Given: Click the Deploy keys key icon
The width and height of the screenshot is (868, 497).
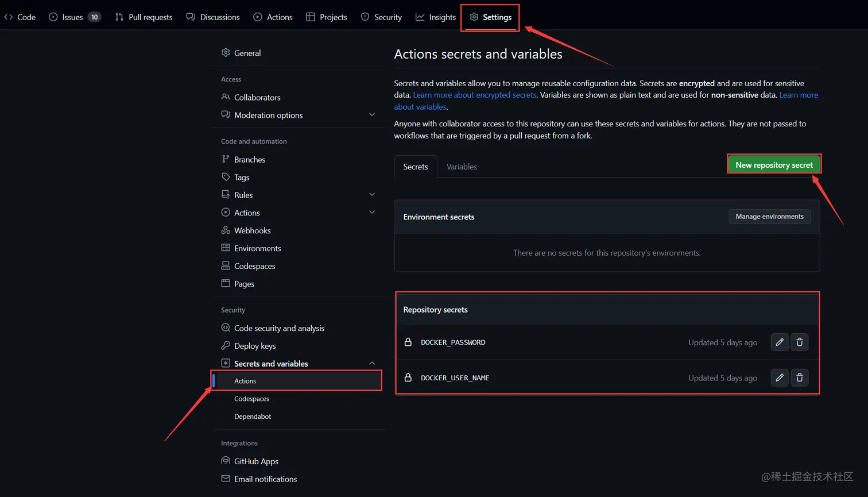Looking at the screenshot, I should coord(226,345).
